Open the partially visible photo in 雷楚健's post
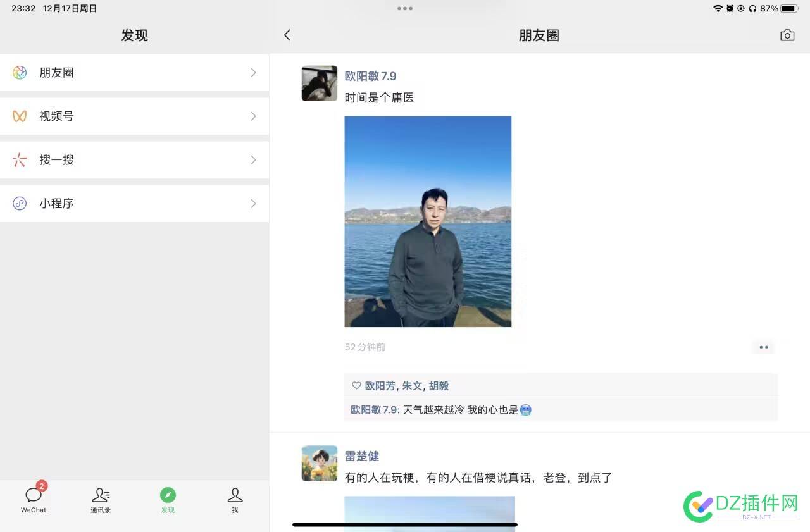Image resolution: width=810 pixels, height=532 pixels. pos(430,514)
